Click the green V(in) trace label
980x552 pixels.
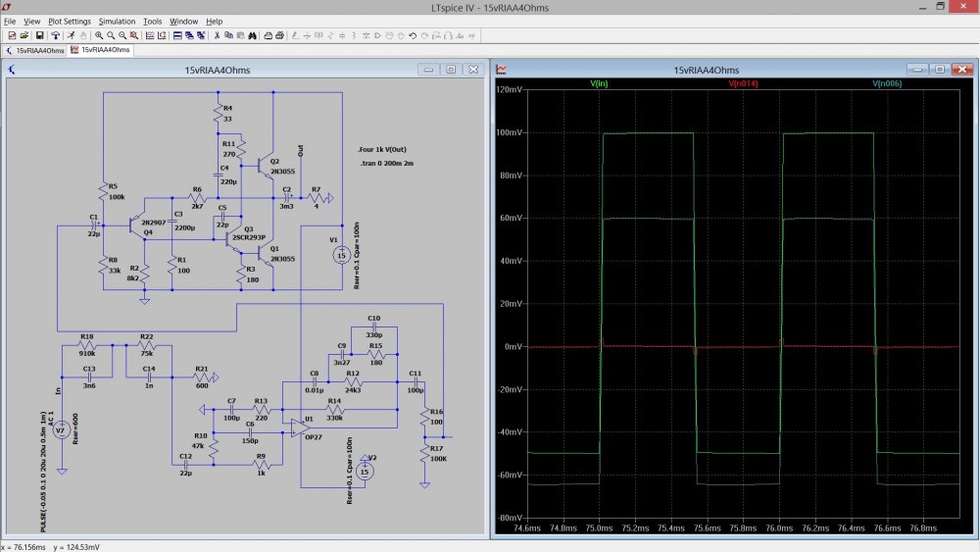click(600, 84)
